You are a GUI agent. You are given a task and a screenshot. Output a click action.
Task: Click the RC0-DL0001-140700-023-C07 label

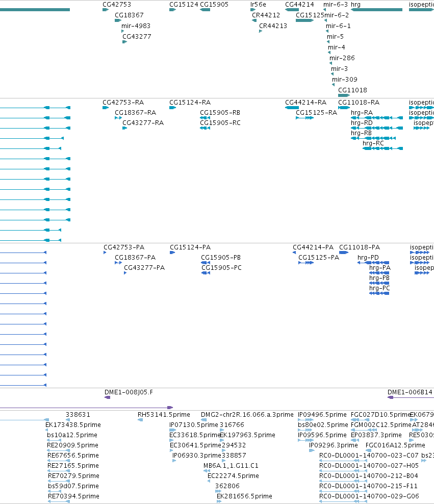pyautogui.click(x=369, y=456)
